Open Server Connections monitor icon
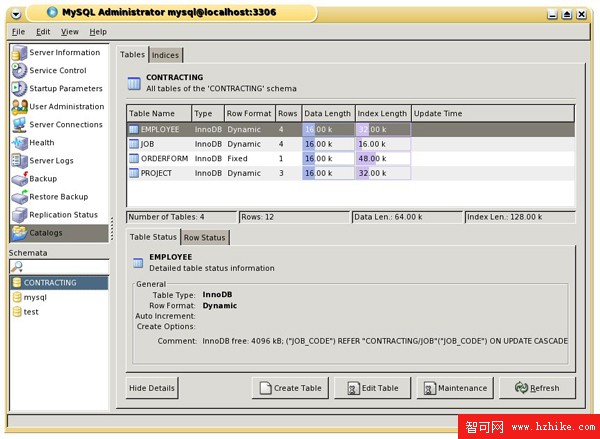600x439 pixels. (19, 125)
